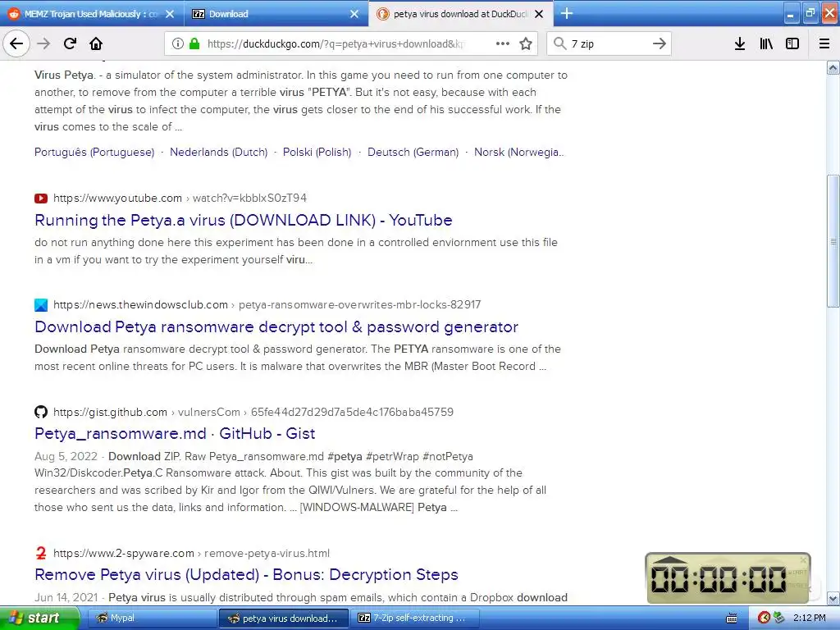Close the petya virus download tab
Screen dimensions: 840x630
(x=539, y=14)
